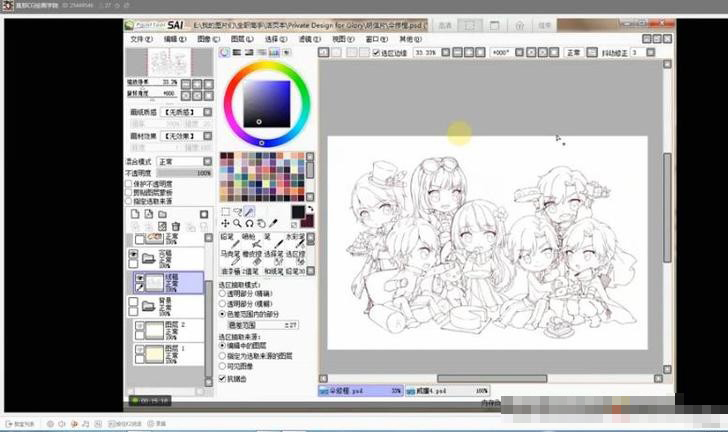Choose the 喷枪 airbrush

coord(251,240)
